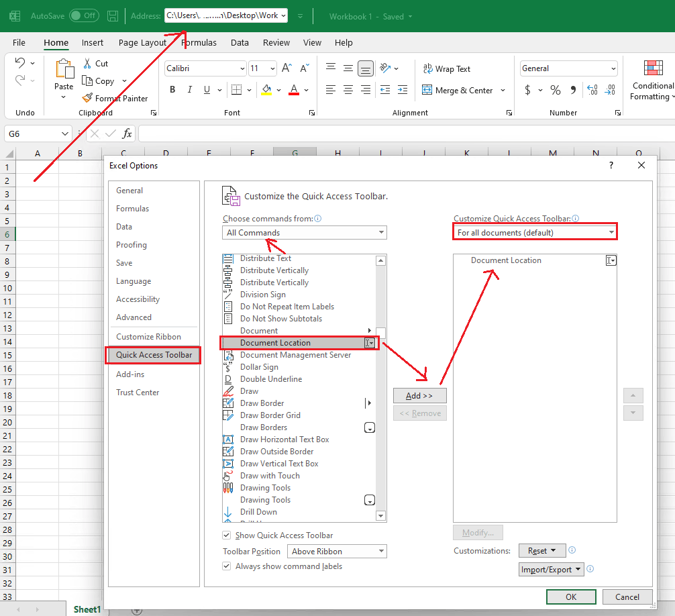Open the Insert ribbon tab
This screenshot has width=675, height=616.
pos(93,43)
